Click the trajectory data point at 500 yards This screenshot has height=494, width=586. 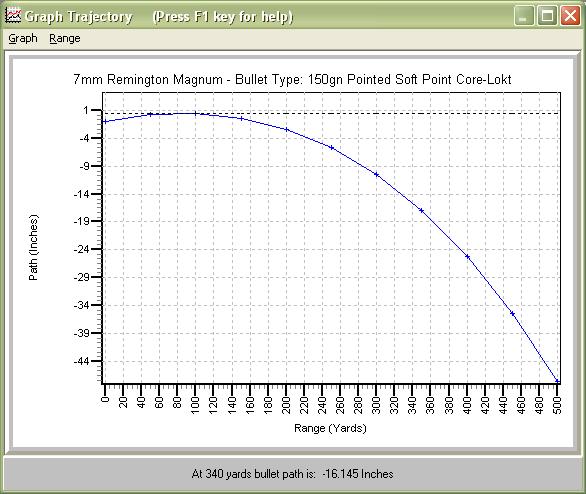[557, 381]
